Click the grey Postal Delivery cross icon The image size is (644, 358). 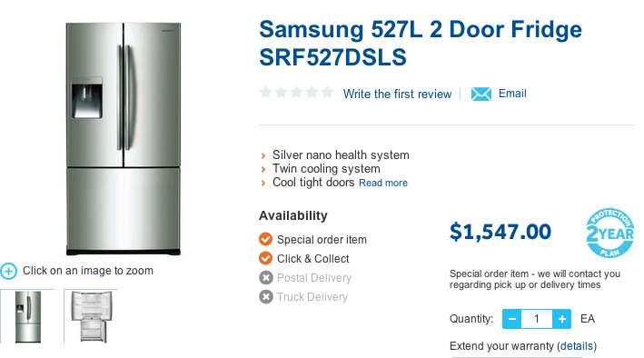coord(266,277)
